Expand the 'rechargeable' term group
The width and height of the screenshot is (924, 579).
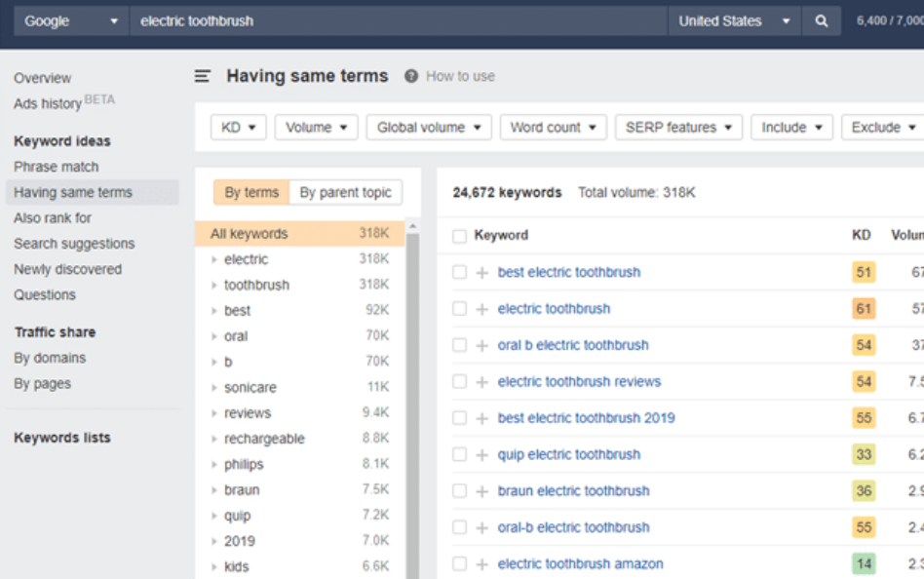click(x=214, y=440)
